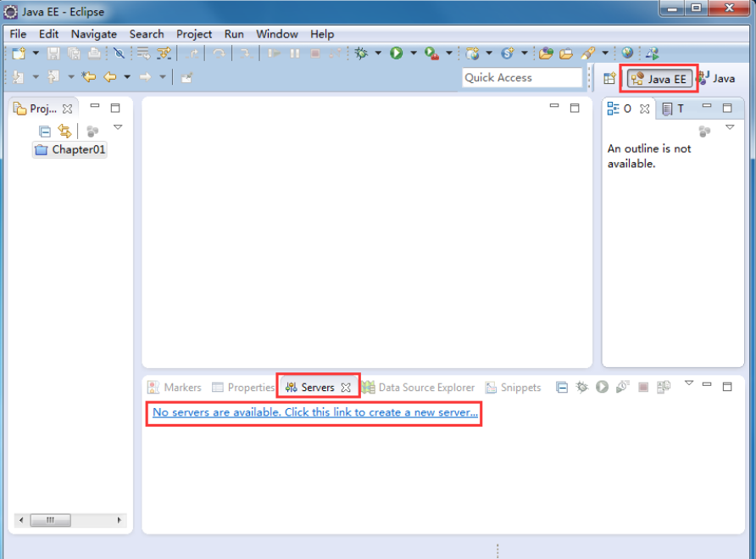Viewport: 756px width, 559px height.
Task: Open the Project Explorer View Menu triangle
Action: tap(118, 127)
